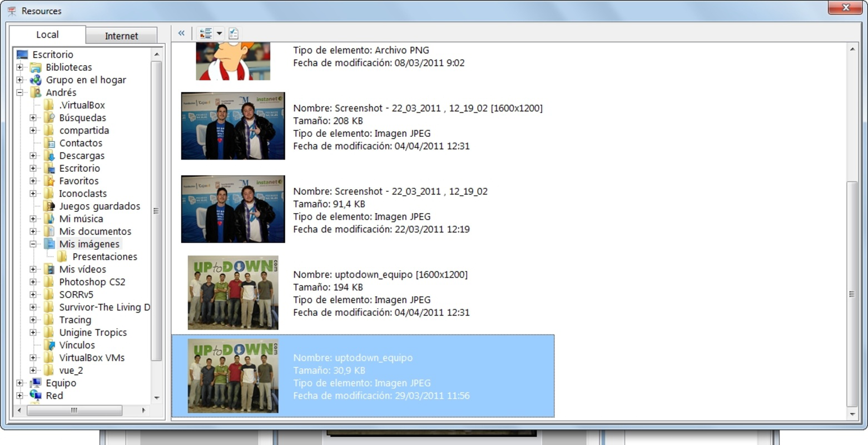Screen dimensions: 868x445
Task: Click the tree horizontal scroll-left arrow
Action: click(x=19, y=411)
